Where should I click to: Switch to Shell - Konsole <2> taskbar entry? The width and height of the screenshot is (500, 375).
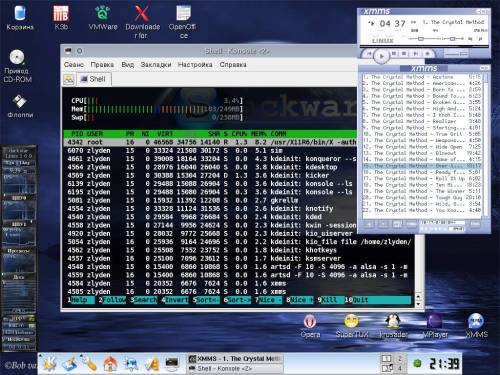point(235,369)
